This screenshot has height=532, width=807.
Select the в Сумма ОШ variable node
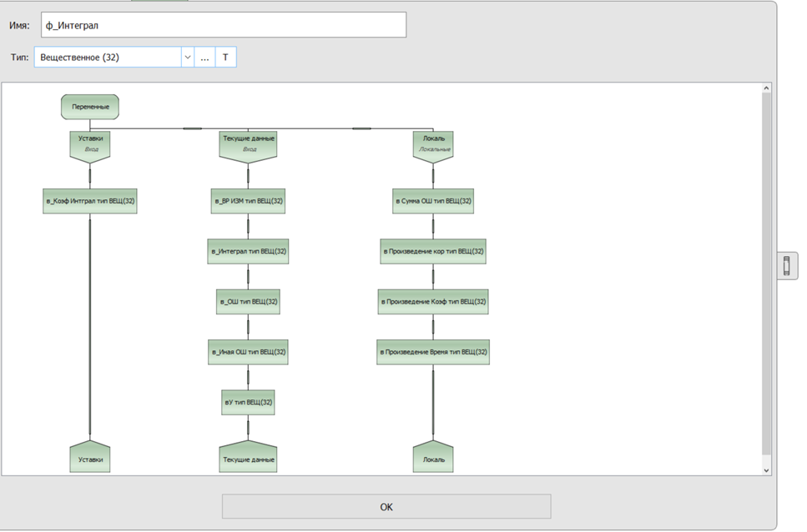click(x=433, y=201)
